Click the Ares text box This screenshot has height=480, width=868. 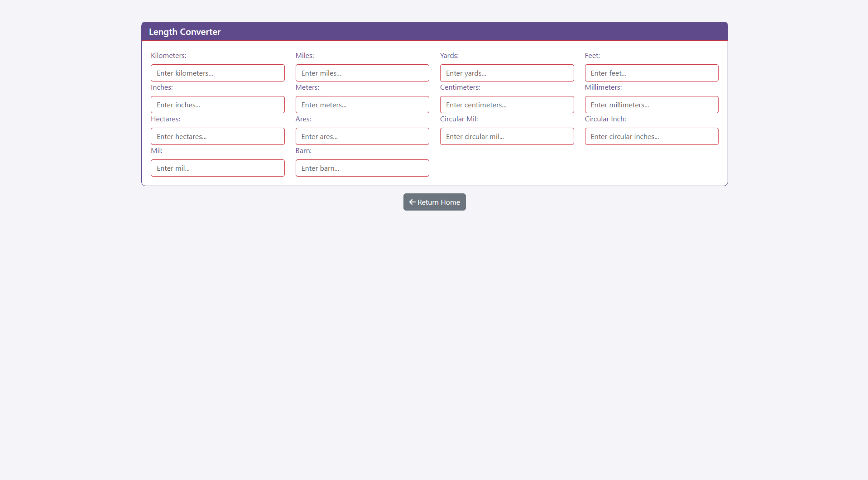point(362,136)
